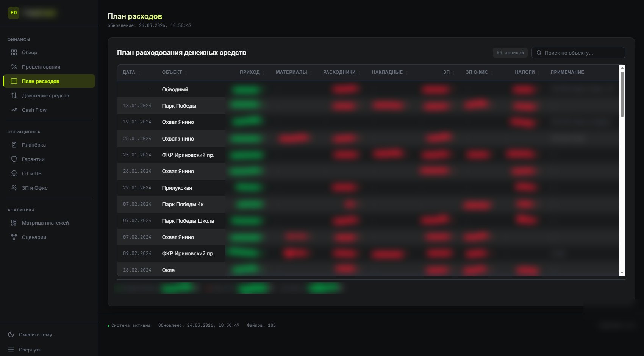
Task: Click the Процентования percent icon
Action: 14,67
